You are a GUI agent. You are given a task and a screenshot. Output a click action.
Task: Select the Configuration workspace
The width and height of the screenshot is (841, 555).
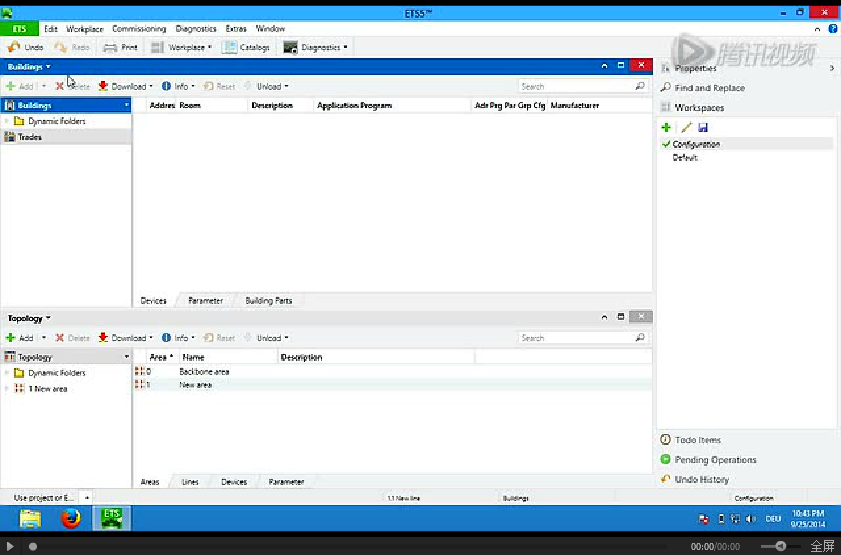coord(696,144)
